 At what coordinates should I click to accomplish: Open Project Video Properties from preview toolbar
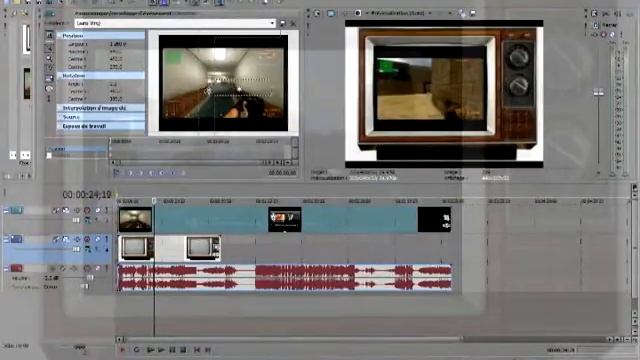click(x=317, y=13)
